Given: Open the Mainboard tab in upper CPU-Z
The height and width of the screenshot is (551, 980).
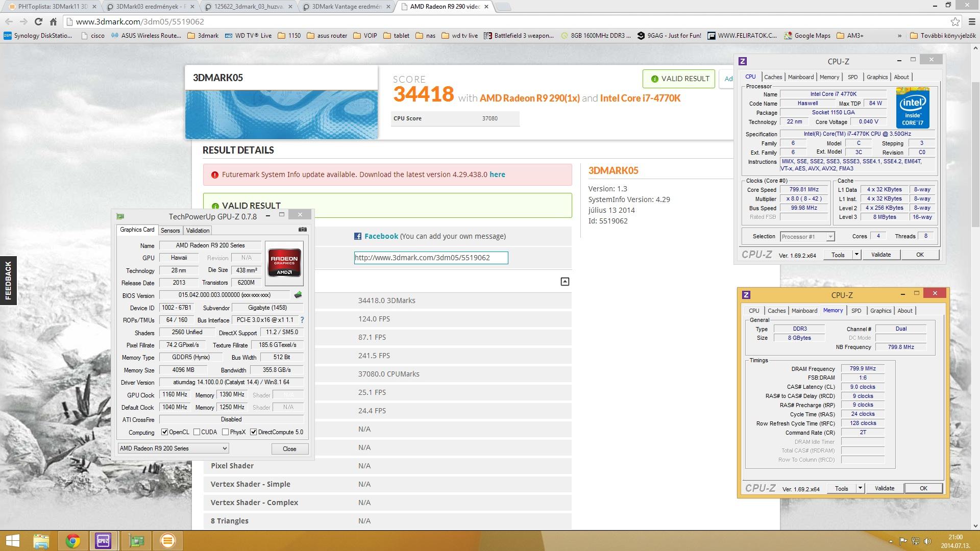Looking at the screenshot, I should pos(800,77).
